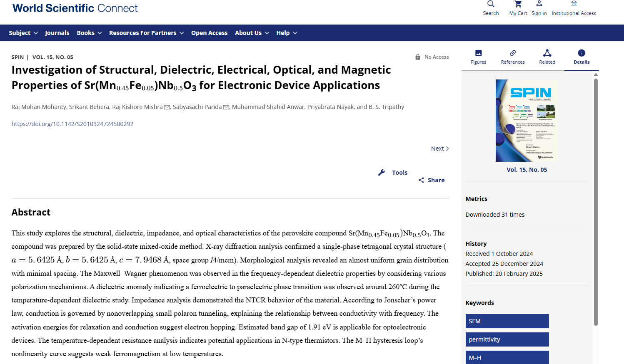Screen dimensions: 624x364
Task: Open the article DOI link
Action: (x=72, y=124)
